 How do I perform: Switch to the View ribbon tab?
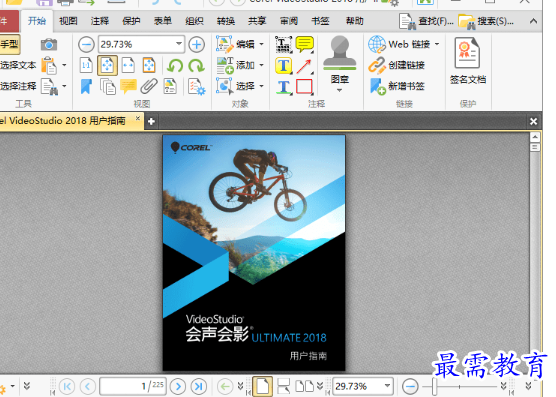pos(68,21)
